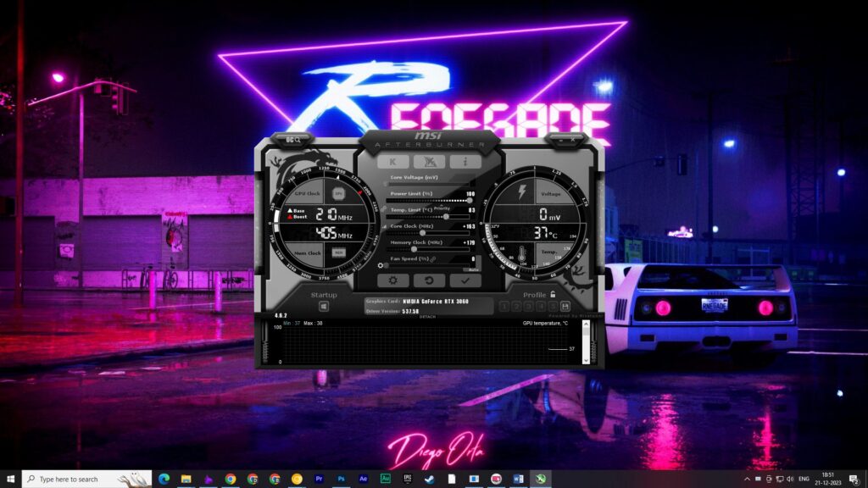868x488 pixels.
Task: Select profile slot 1
Action: point(504,306)
